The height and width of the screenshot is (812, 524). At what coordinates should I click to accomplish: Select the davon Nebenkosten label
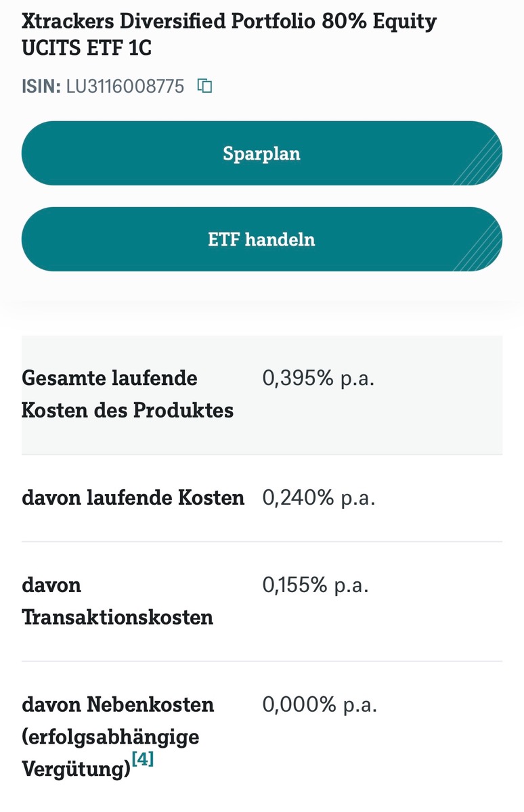point(118,705)
